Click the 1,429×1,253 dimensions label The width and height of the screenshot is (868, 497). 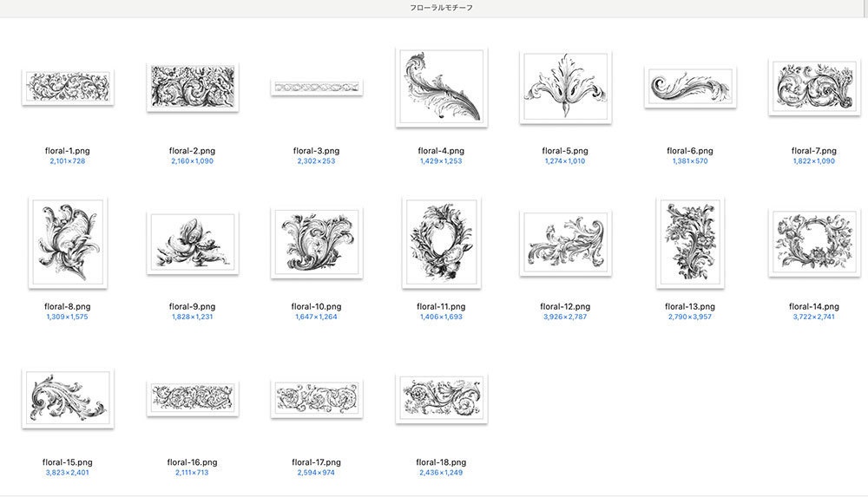pos(441,161)
